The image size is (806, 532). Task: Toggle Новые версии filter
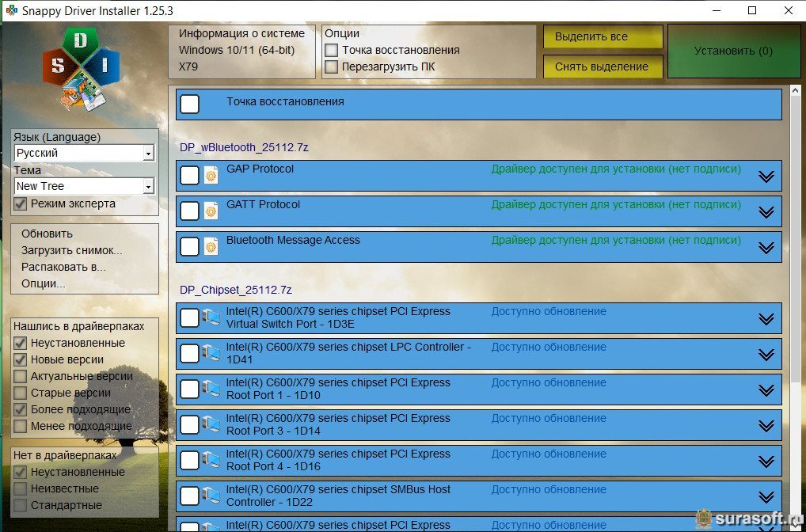[20, 359]
